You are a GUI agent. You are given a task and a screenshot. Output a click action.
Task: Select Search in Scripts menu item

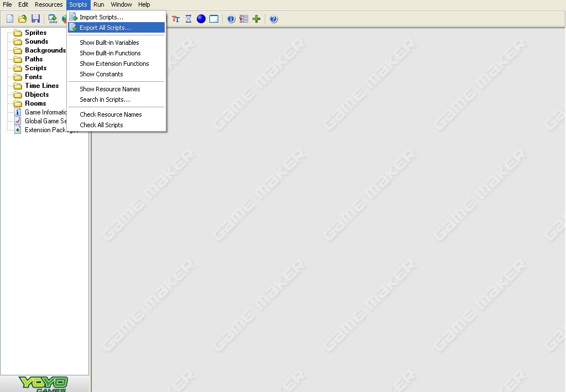point(104,100)
